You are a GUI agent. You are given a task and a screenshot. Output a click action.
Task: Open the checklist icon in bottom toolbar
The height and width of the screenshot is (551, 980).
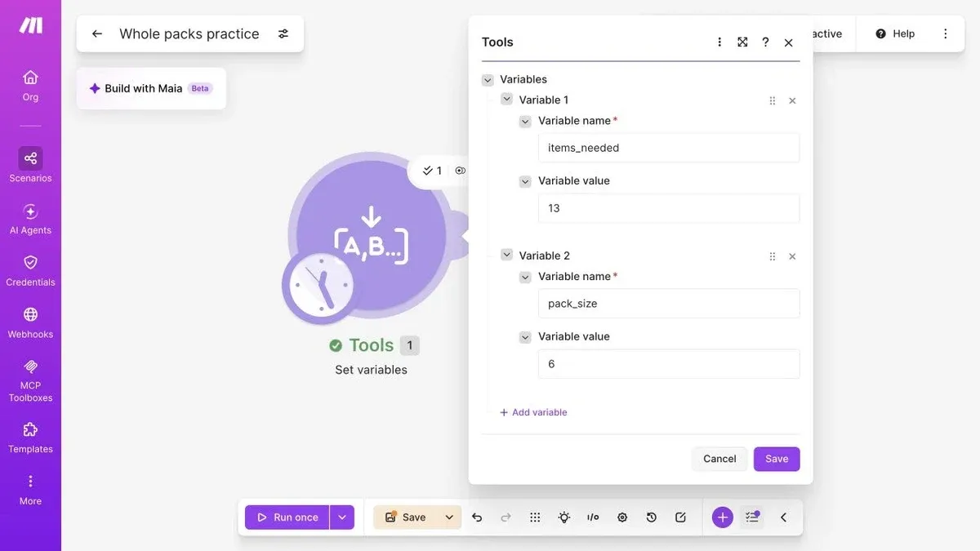[752, 518]
